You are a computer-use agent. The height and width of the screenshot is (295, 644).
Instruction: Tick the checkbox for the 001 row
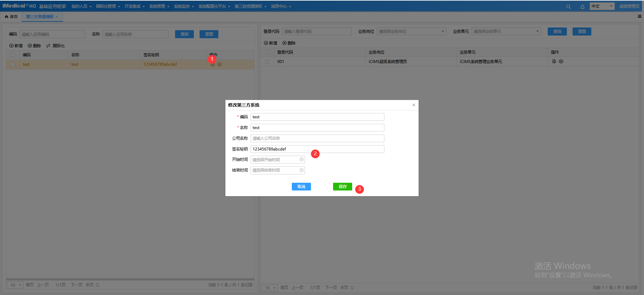click(x=267, y=62)
